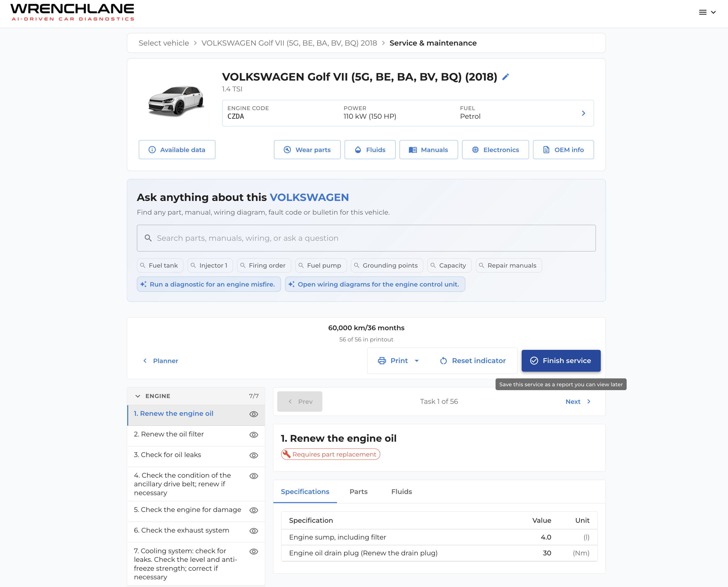
Task: Toggle eye icon for Renew the engine oil
Action: (254, 414)
